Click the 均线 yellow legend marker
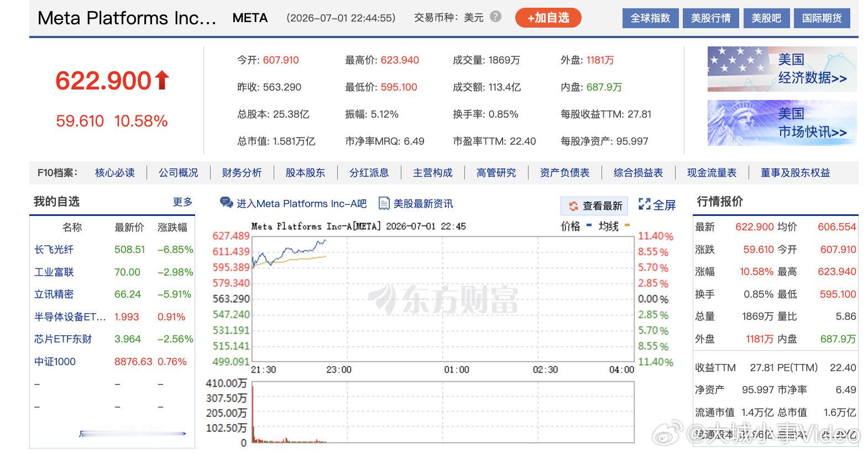 [627, 225]
